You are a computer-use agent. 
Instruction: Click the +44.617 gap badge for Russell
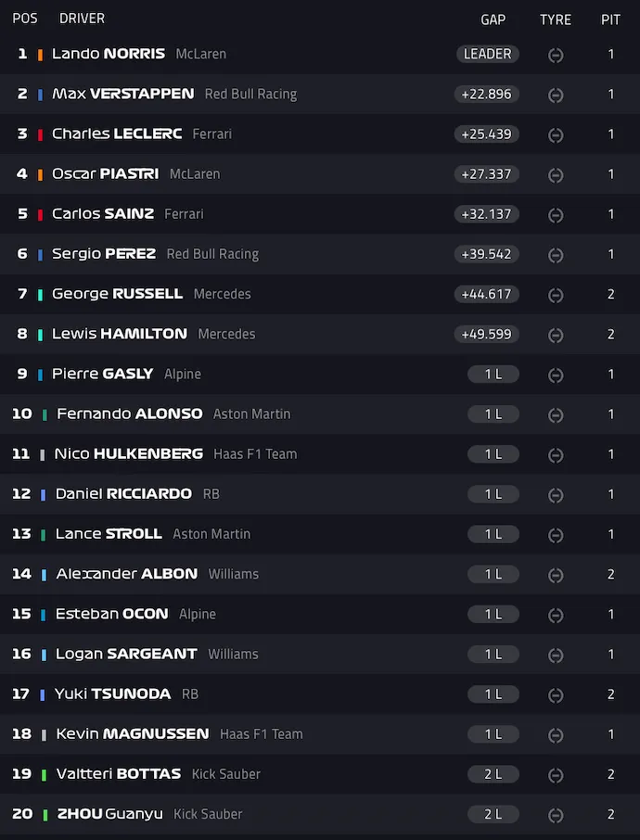(486, 294)
